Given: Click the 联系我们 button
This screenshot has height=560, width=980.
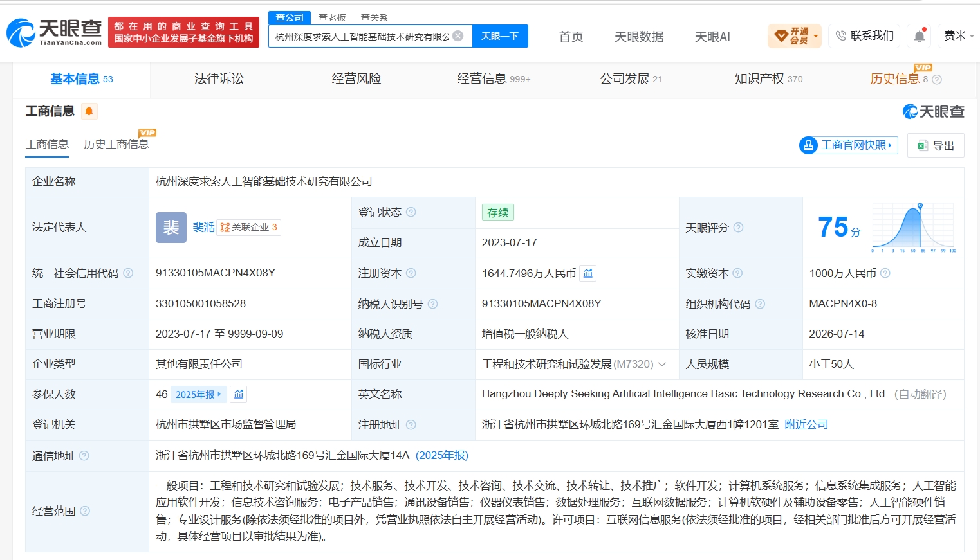Looking at the screenshot, I should tap(865, 36).
